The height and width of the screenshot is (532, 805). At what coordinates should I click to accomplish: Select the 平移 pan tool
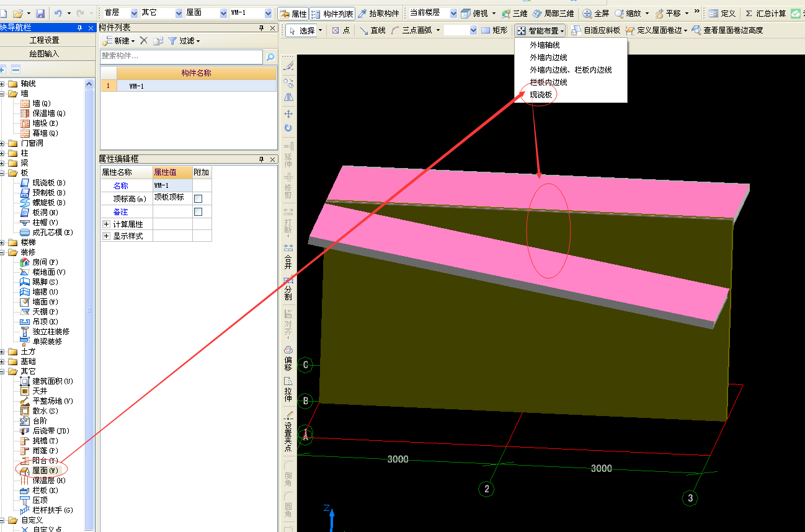pyautogui.click(x=668, y=14)
